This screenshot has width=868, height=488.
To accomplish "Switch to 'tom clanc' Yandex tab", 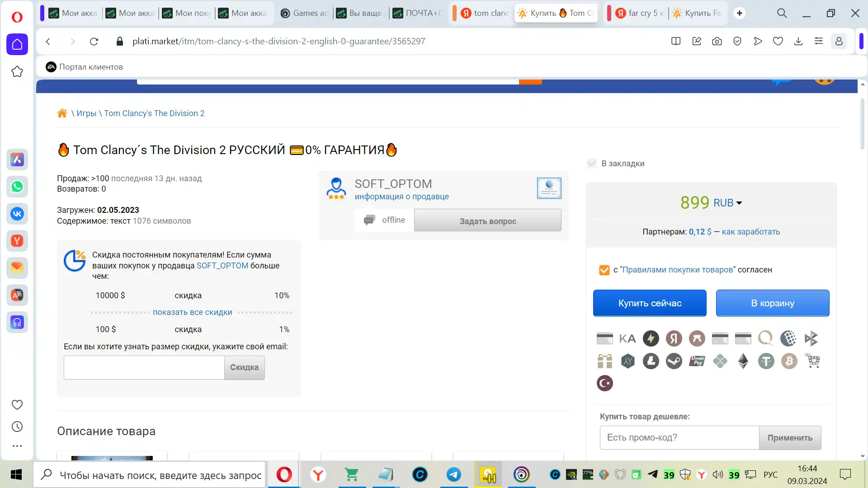I will [x=485, y=13].
